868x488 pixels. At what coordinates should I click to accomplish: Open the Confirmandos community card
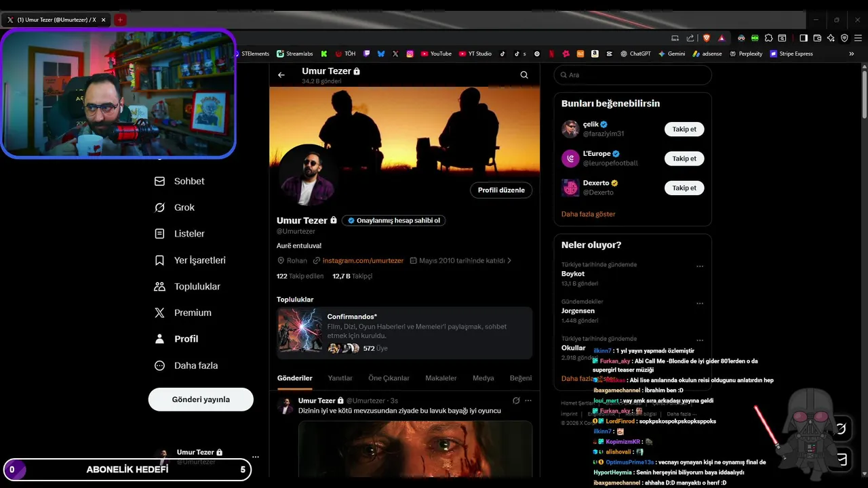pos(404,333)
